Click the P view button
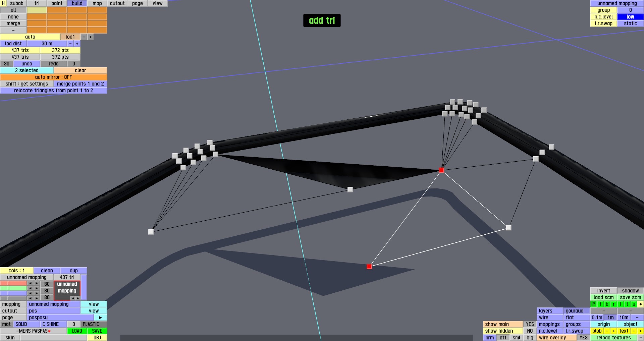The image size is (644, 341). tap(593, 304)
